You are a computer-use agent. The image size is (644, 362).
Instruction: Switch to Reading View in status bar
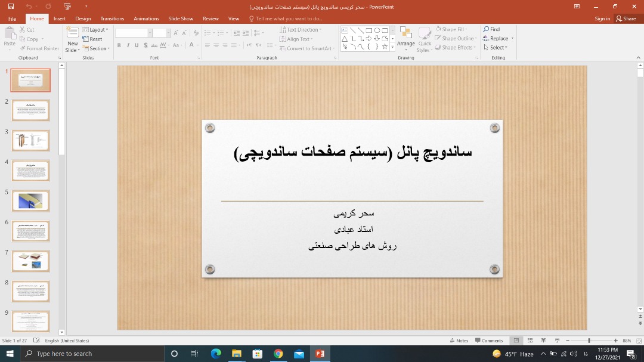(543, 341)
